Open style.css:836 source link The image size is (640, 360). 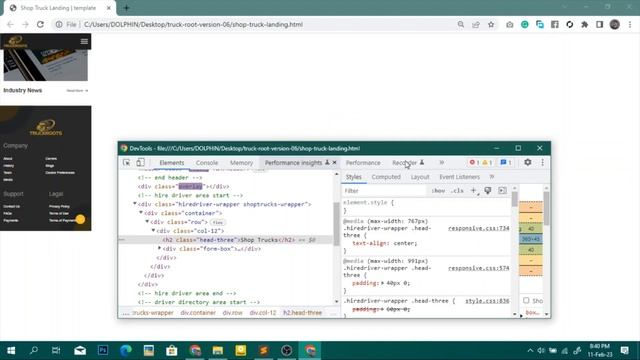click(x=487, y=301)
